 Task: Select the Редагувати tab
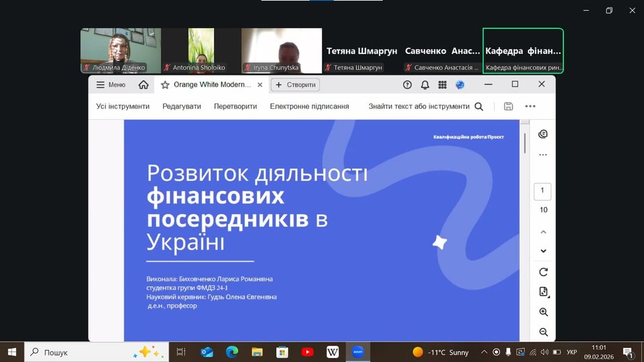click(181, 107)
